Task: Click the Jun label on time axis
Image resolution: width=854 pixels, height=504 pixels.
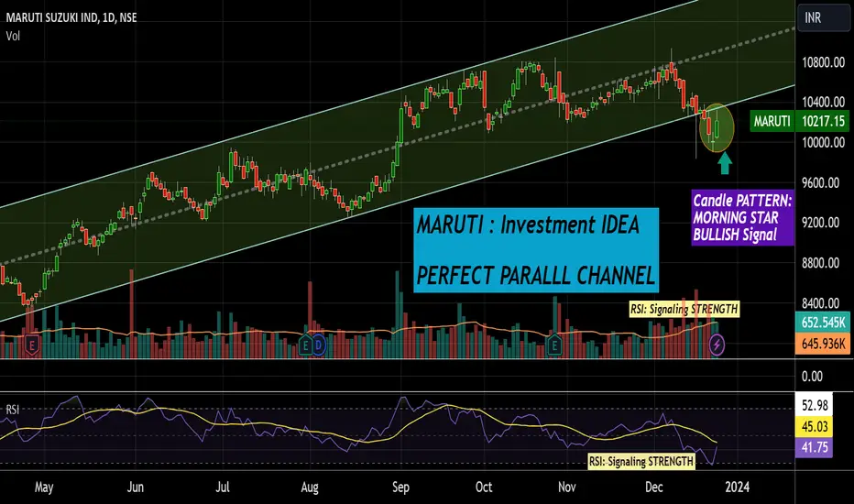Action: click(135, 487)
